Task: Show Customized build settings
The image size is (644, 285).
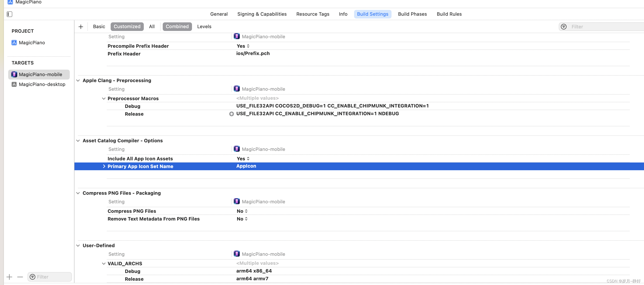Action: [127, 26]
